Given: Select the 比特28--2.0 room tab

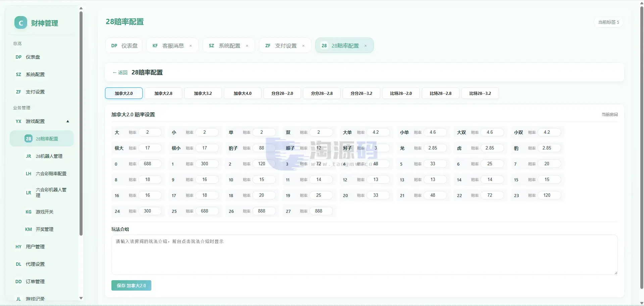Looking at the screenshot, I should pyautogui.click(x=401, y=93).
